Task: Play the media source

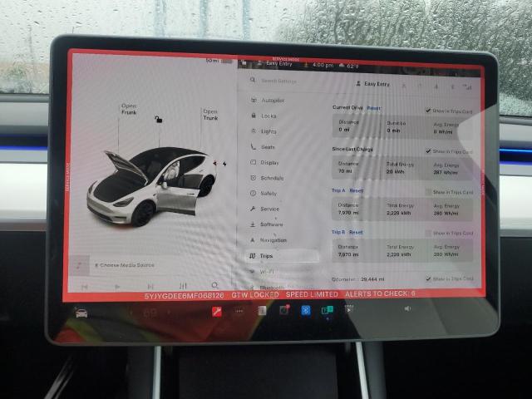Action: 117,287
